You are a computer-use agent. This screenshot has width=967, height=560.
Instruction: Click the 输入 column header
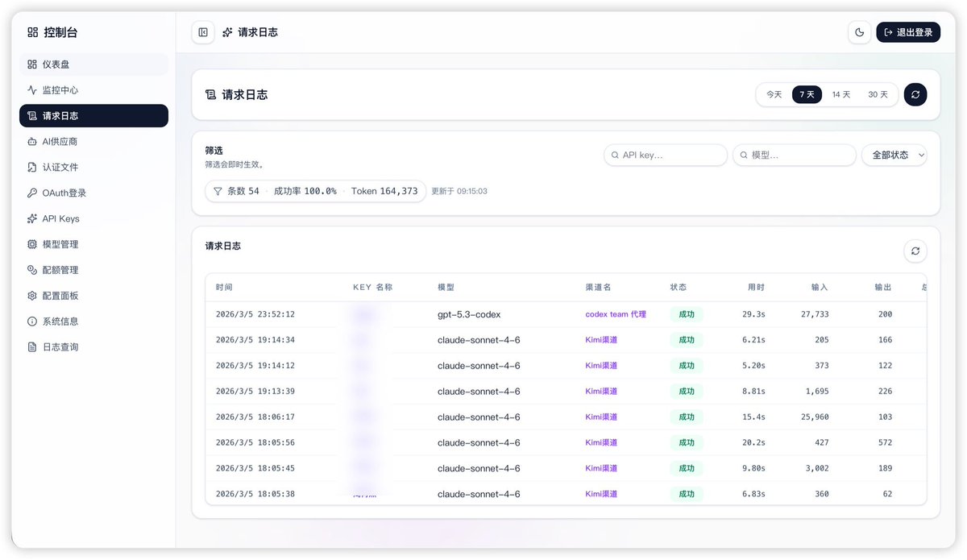coord(820,287)
